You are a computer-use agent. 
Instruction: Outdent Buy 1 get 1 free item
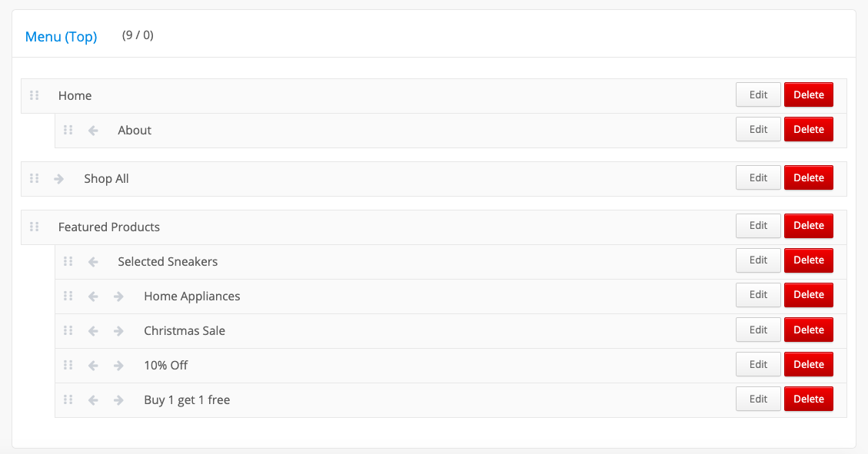coord(93,400)
